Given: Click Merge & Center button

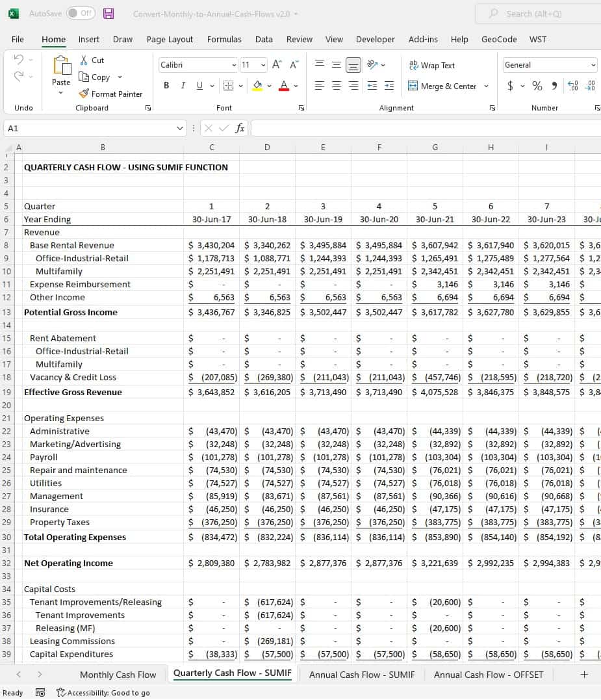Looking at the screenshot, I should [443, 86].
